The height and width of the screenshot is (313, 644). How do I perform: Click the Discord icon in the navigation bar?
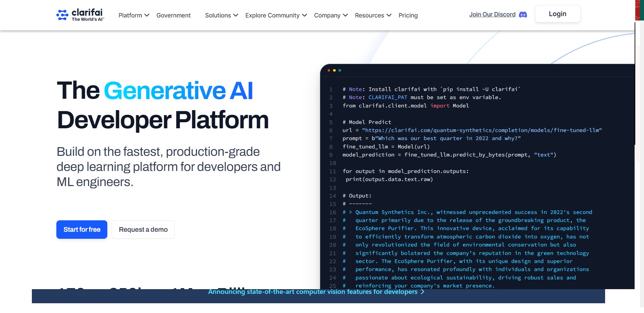523,14
